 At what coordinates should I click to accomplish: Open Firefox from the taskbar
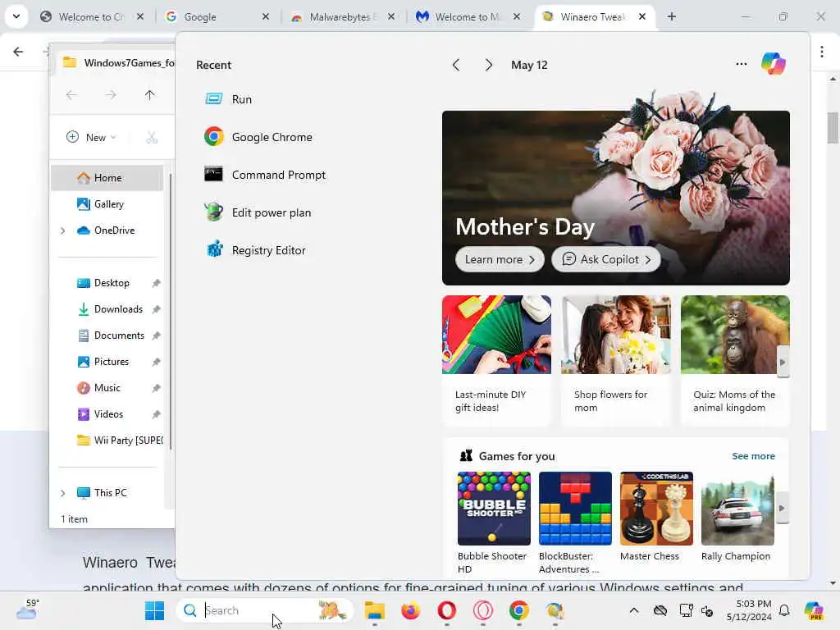pyautogui.click(x=411, y=610)
